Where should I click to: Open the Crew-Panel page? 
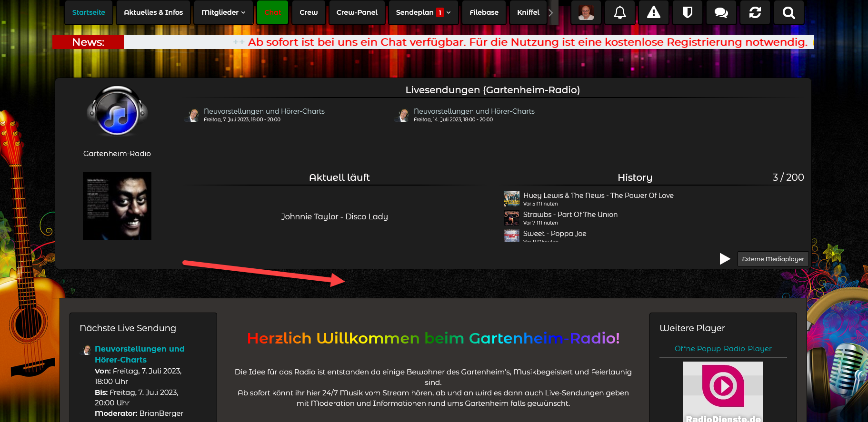(x=357, y=12)
